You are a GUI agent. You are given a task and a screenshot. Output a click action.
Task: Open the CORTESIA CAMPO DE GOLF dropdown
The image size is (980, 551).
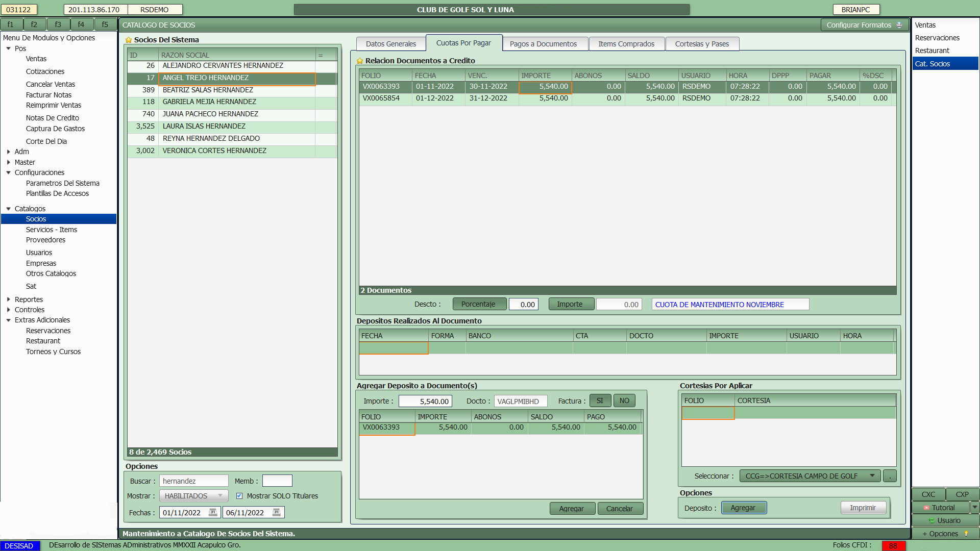pyautogui.click(x=810, y=476)
